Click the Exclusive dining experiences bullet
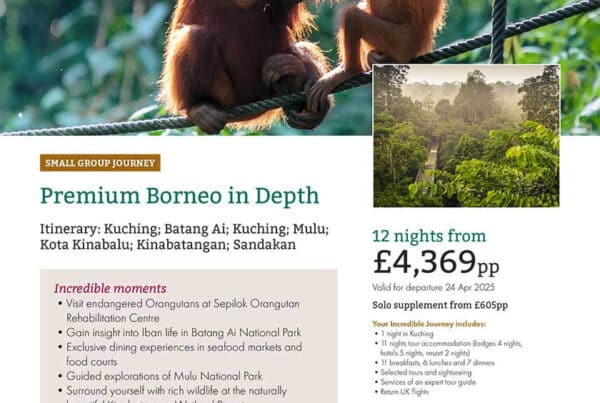 point(180,354)
